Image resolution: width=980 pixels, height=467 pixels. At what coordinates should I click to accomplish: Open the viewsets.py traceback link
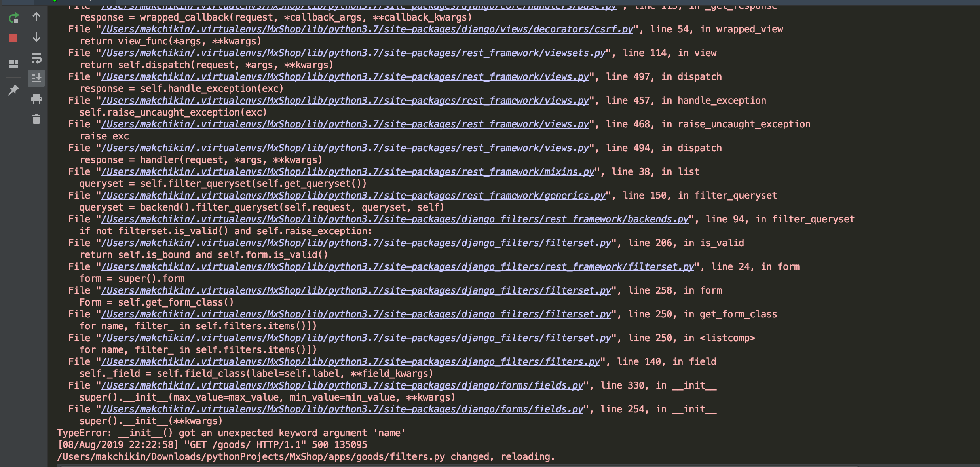pos(353,53)
